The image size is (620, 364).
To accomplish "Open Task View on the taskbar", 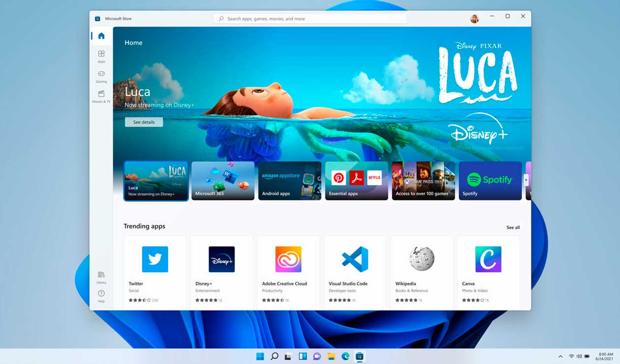I will pos(289,356).
